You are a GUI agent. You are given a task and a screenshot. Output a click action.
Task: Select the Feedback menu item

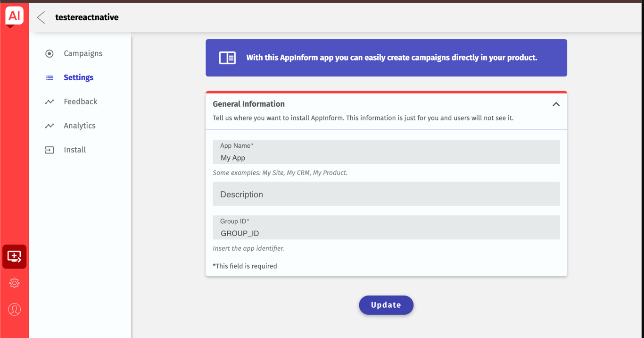coord(80,101)
